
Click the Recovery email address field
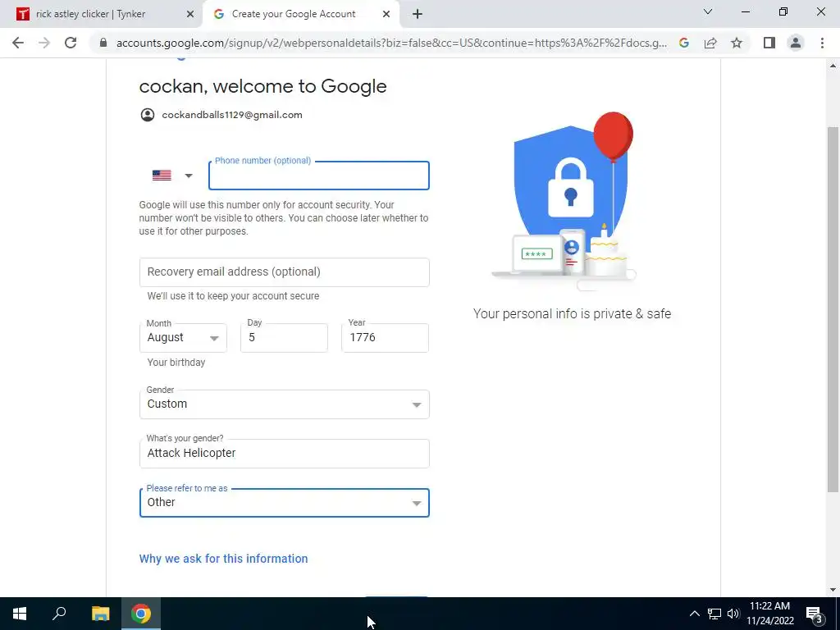(x=285, y=272)
